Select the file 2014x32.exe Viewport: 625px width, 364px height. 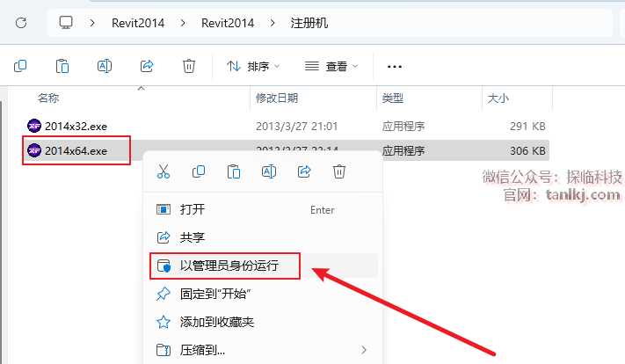coord(76,127)
